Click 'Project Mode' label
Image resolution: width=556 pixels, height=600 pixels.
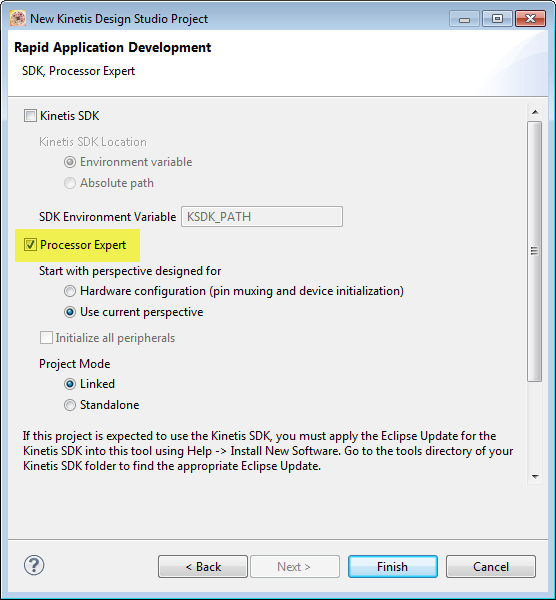click(x=75, y=364)
